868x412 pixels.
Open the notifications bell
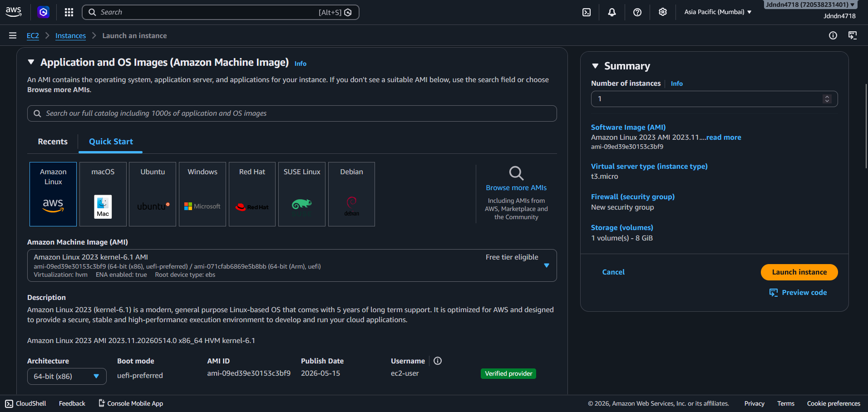[612, 12]
